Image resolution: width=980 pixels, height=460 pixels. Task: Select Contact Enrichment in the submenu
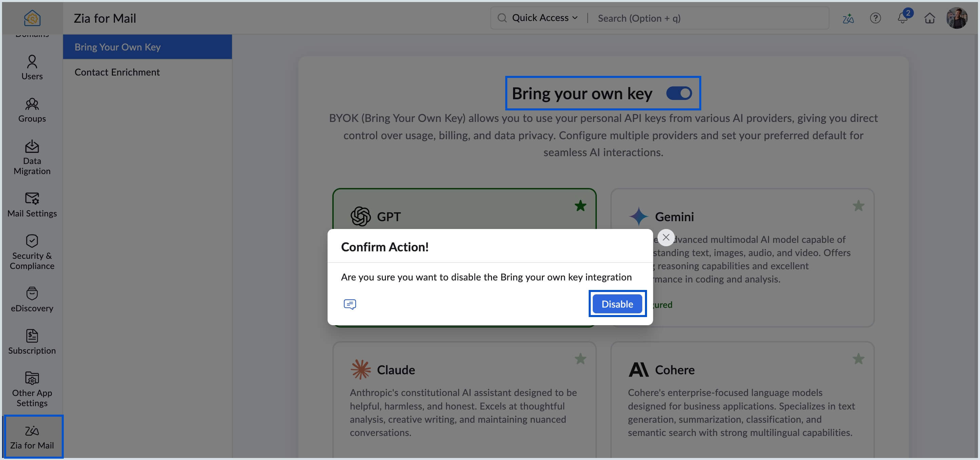click(x=117, y=72)
